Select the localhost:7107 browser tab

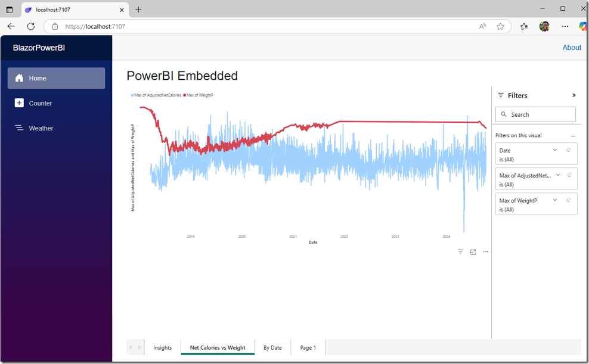coord(75,10)
